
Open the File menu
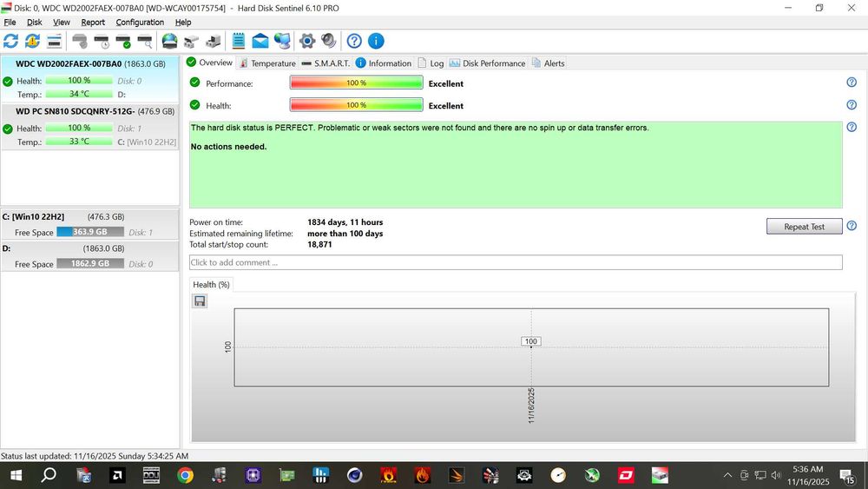pyautogui.click(x=10, y=23)
